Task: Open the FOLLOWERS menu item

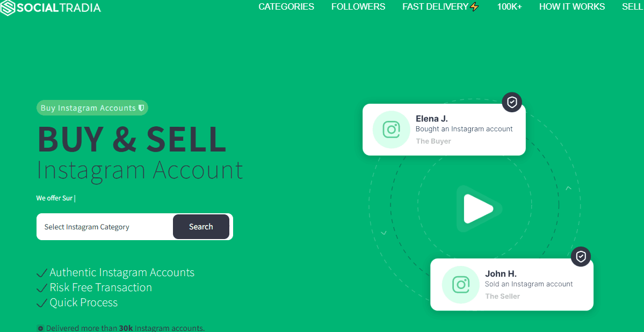Action: pyautogui.click(x=358, y=6)
